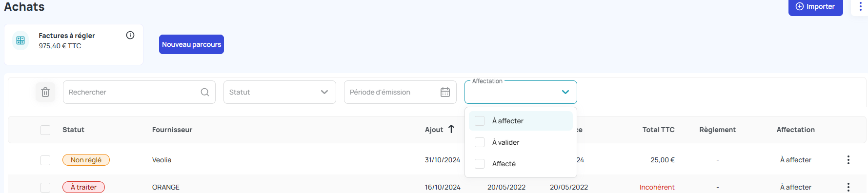Sort by Total TTC column header
868x193 pixels.
point(658,130)
